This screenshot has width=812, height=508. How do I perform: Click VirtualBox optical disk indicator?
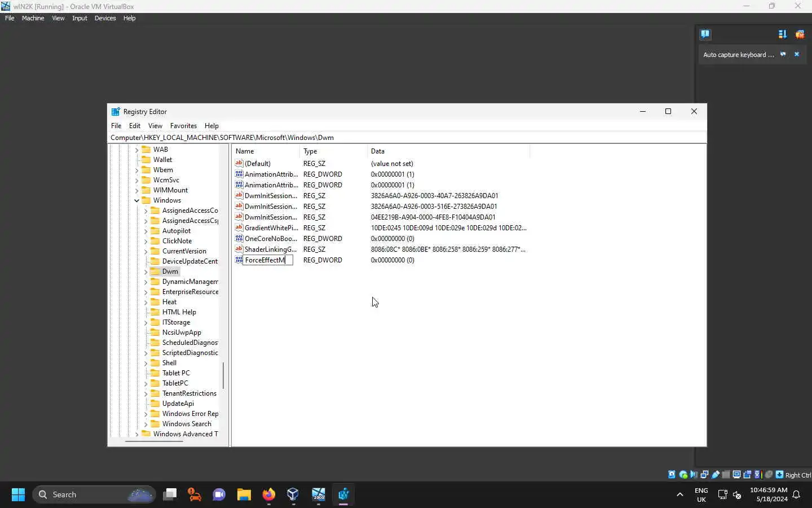(x=683, y=475)
